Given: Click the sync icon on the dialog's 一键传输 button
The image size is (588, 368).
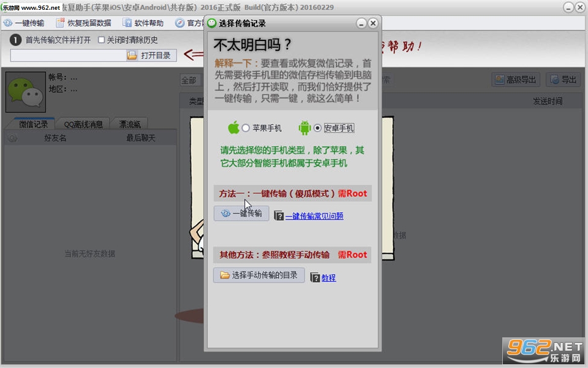Looking at the screenshot, I should click(225, 213).
